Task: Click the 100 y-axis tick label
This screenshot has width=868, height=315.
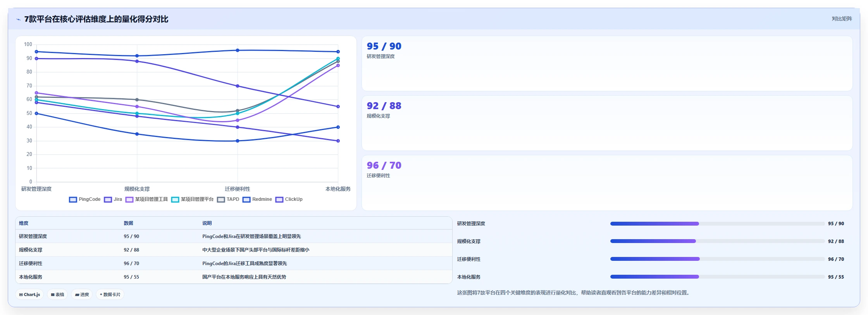Action: pyautogui.click(x=28, y=45)
